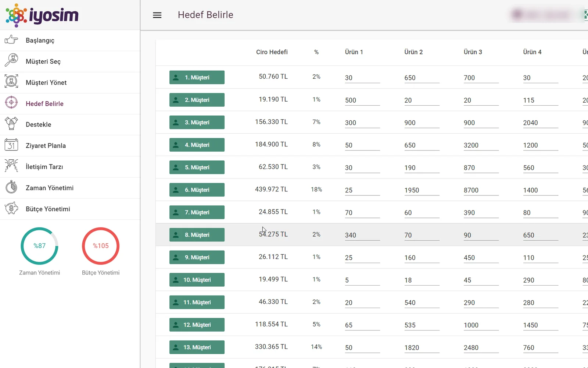
Task: Edit Ürün 1 field of 1. Müşteri
Action: (x=362, y=78)
